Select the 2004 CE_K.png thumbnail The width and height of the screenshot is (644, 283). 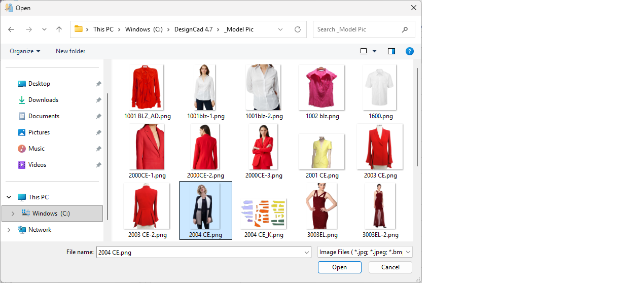pos(263,214)
